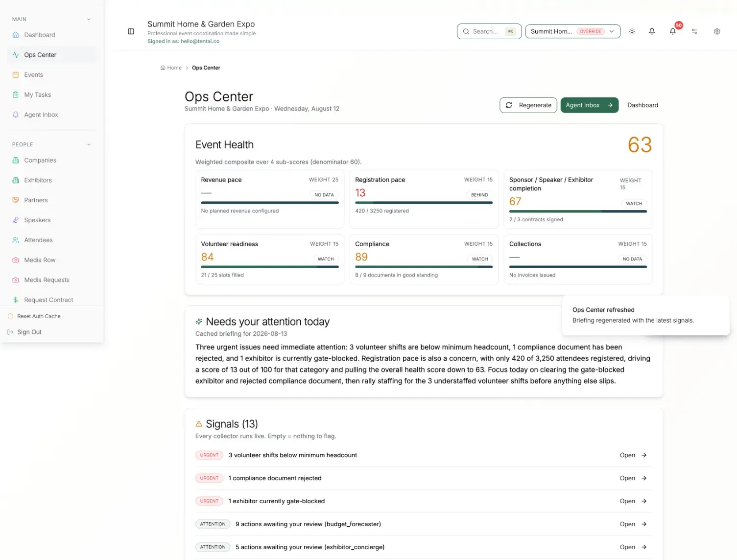Viewport: 737px width, 560px height.
Task: Click the Sign Out icon
Action: click(10, 332)
